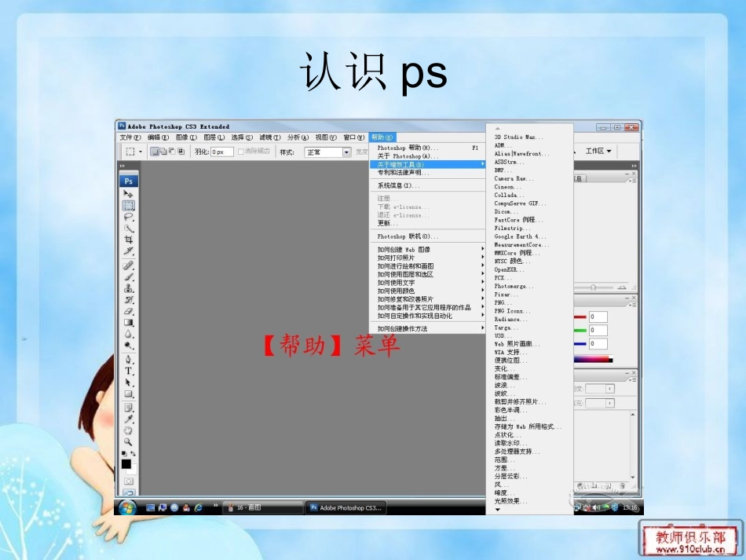The width and height of the screenshot is (746, 560).
Task: Select the Eyedropper tool
Action: pos(129,419)
